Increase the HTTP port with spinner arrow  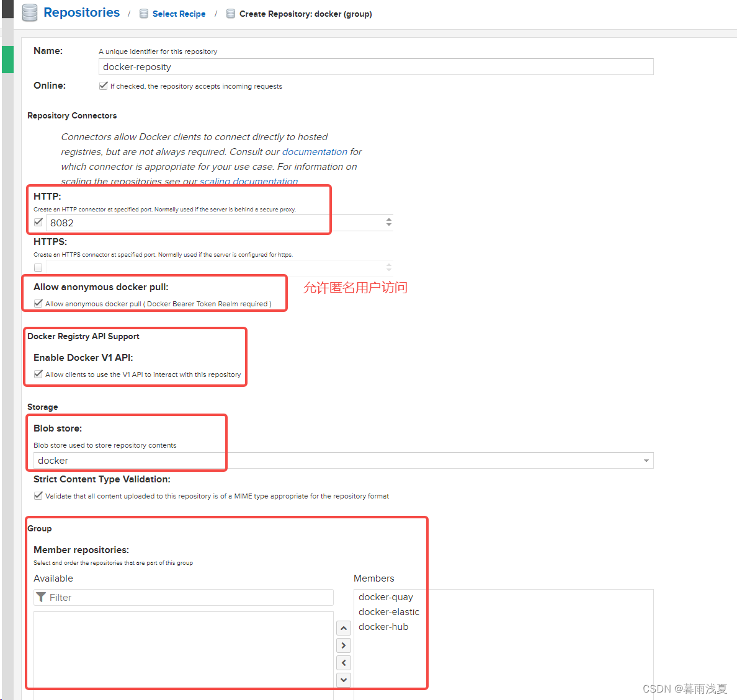click(389, 219)
